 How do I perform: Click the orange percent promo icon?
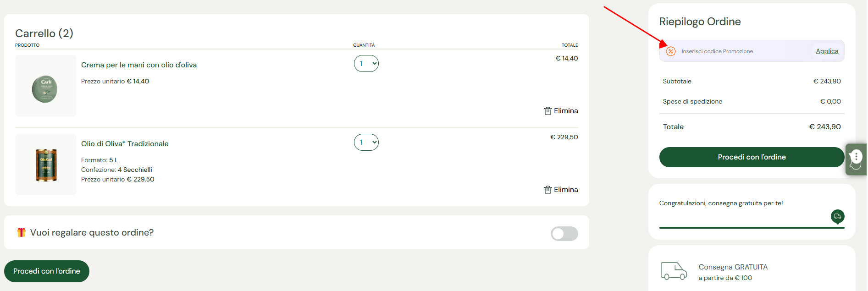(x=671, y=51)
